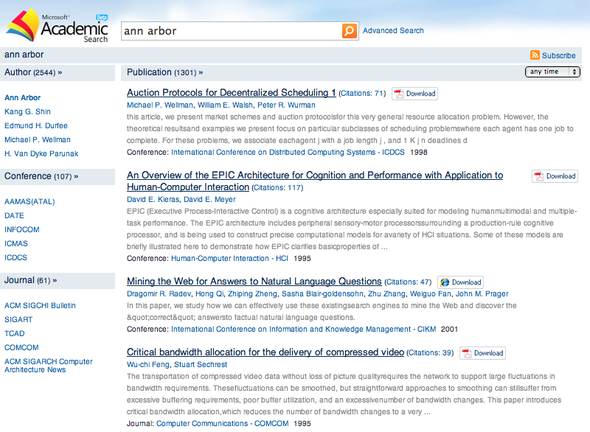Image resolution: width=590 pixels, height=432 pixels.
Task: Open author John M. Prager
Action: coord(482,294)
